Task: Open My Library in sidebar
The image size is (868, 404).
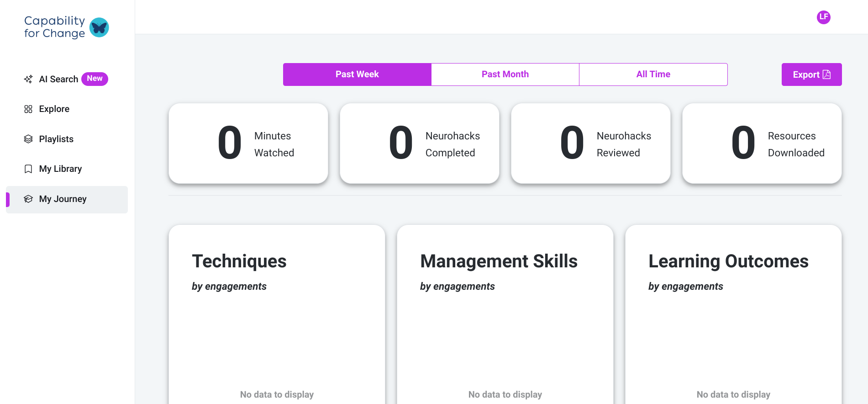Action: (x=60, y=169)
